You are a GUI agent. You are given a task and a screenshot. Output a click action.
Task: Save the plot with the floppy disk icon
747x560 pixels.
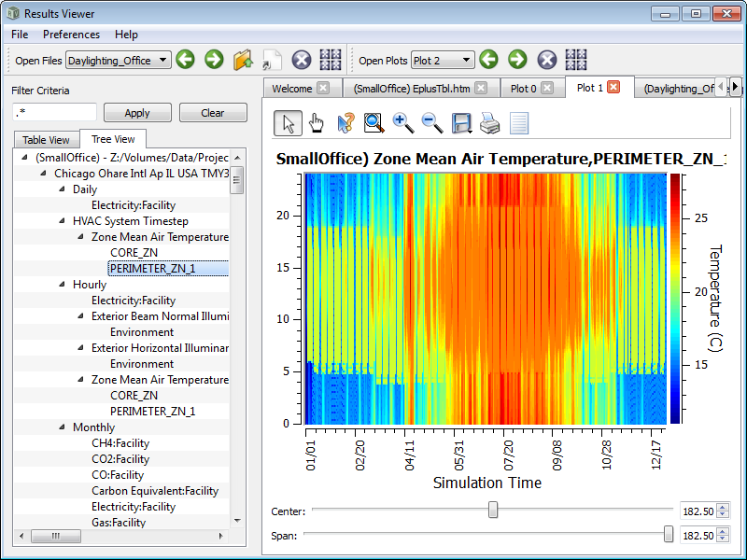point(461,123)
